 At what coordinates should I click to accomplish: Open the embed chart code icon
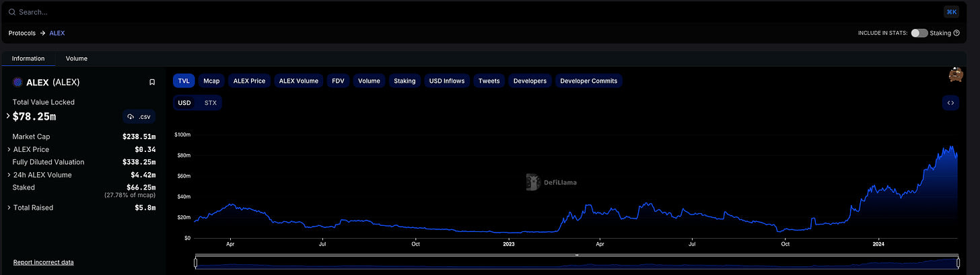click(950, 103)
